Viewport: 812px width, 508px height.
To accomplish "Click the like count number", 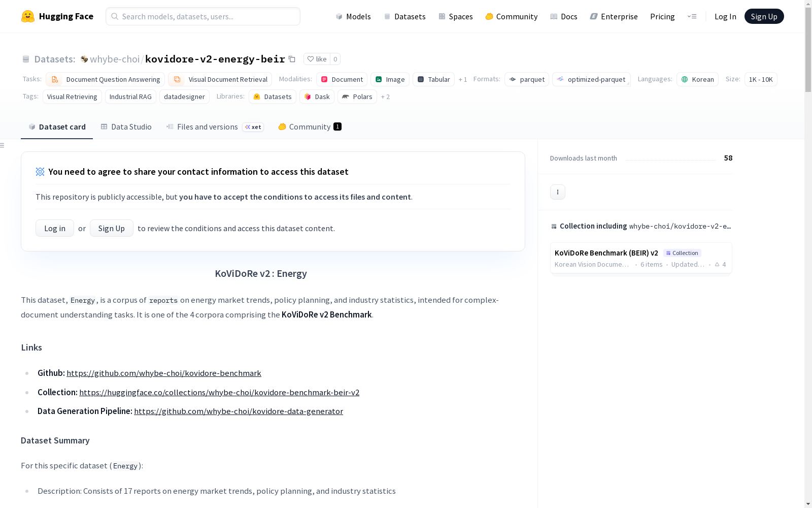I will (x=335, y=59).
